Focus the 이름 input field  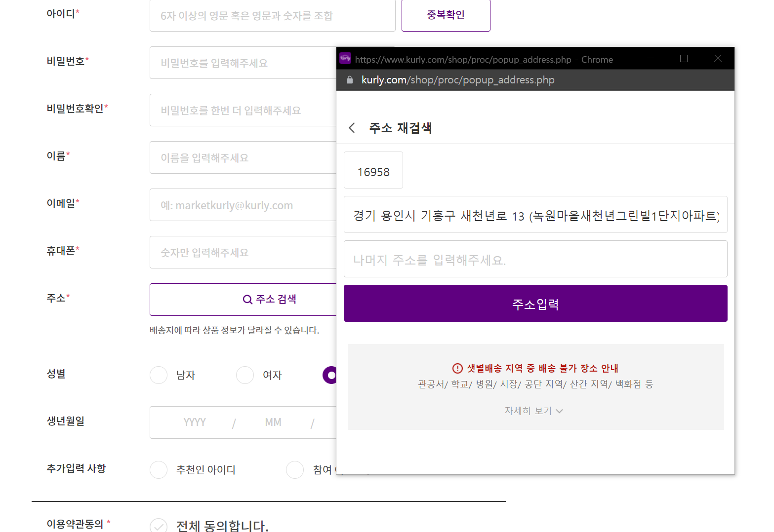[x=243, y=157]
